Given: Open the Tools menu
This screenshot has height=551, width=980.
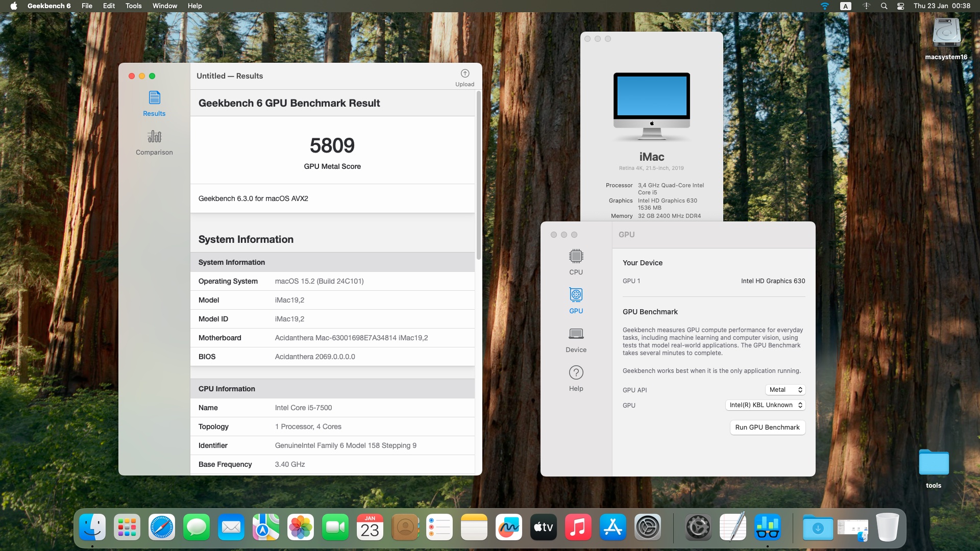Looking at the screenshot, I should (133, 6).
